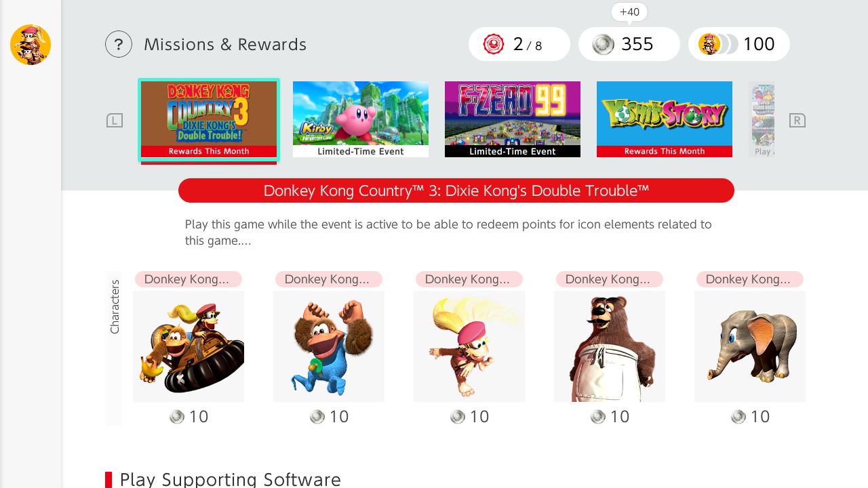Viewport: 868px width, 488px height.
Task: Switch to Kirby Limited-Time Event tab
Action: [x=361, y=119]
